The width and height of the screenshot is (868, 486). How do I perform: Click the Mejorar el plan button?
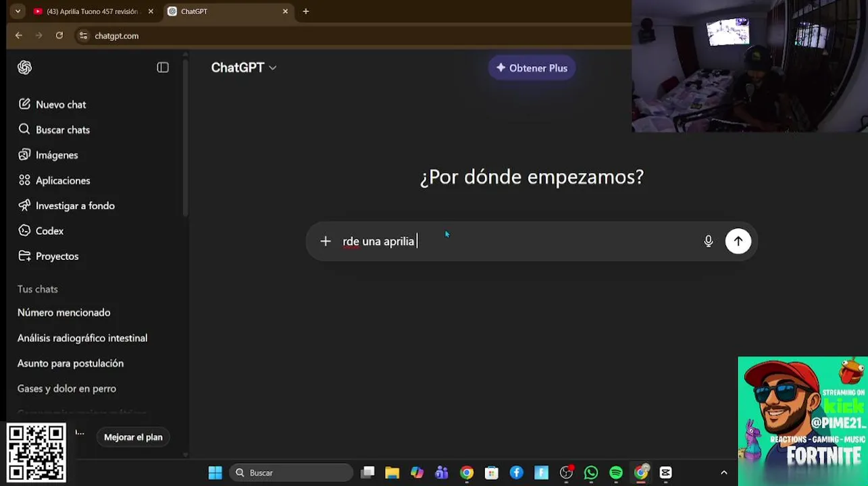pyautogui.click(x=133, y=437)
